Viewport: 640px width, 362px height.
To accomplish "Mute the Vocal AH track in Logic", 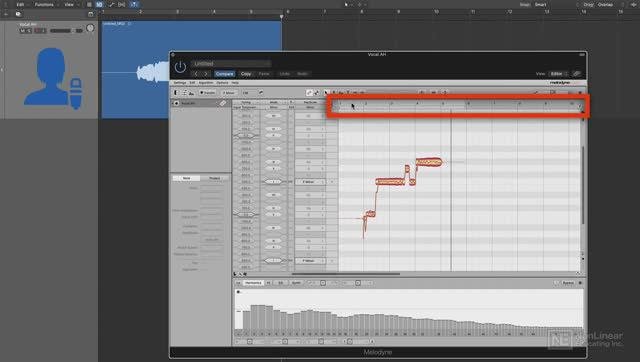I will (x=22, y=31).
